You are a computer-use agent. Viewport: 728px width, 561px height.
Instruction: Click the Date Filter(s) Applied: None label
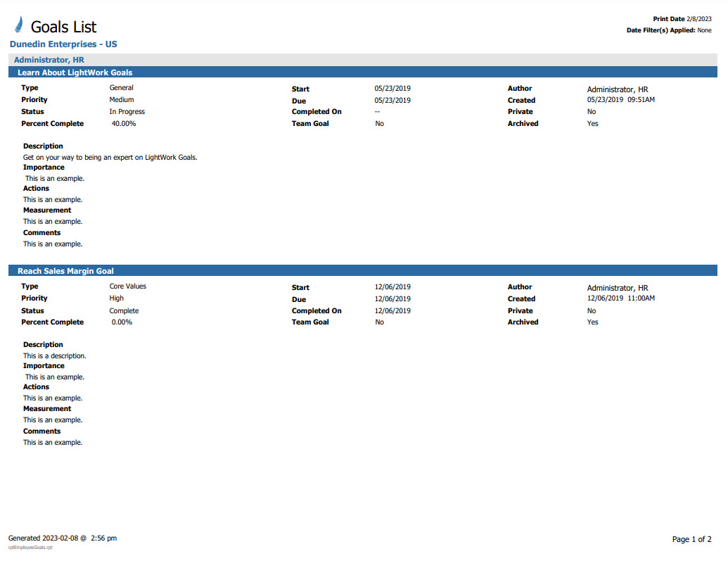(668, 30)
